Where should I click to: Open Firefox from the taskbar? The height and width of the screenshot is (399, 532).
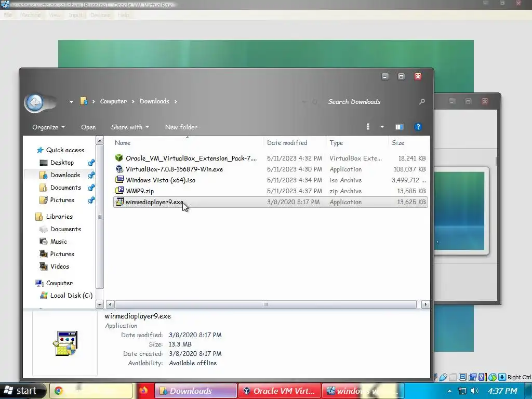(x=143, y=391)
